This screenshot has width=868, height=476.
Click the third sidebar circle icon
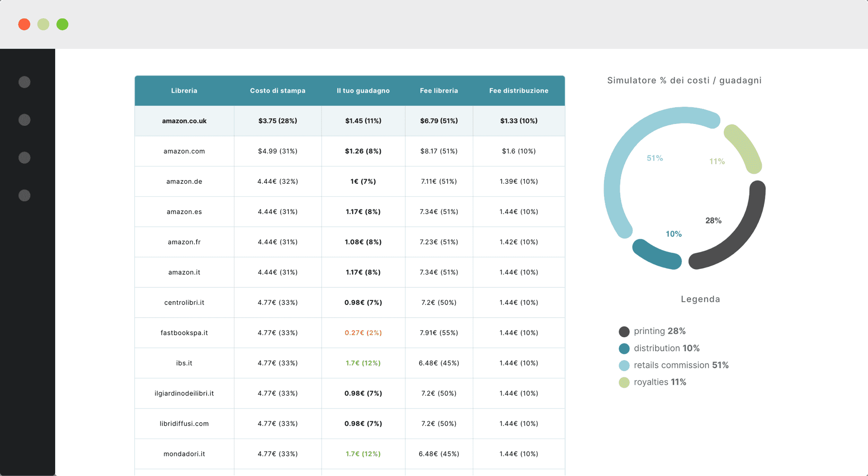click(24, 157)
